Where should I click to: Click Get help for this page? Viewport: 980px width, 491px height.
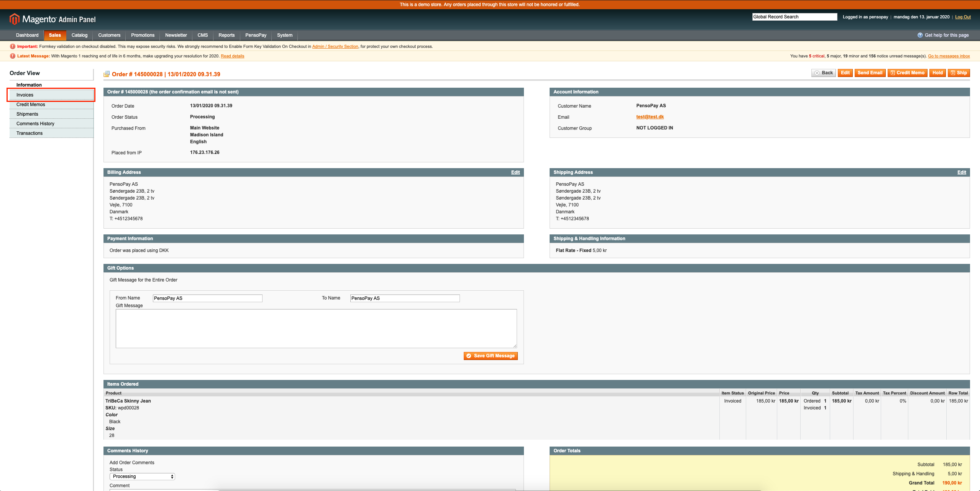(x=947, y=35)
